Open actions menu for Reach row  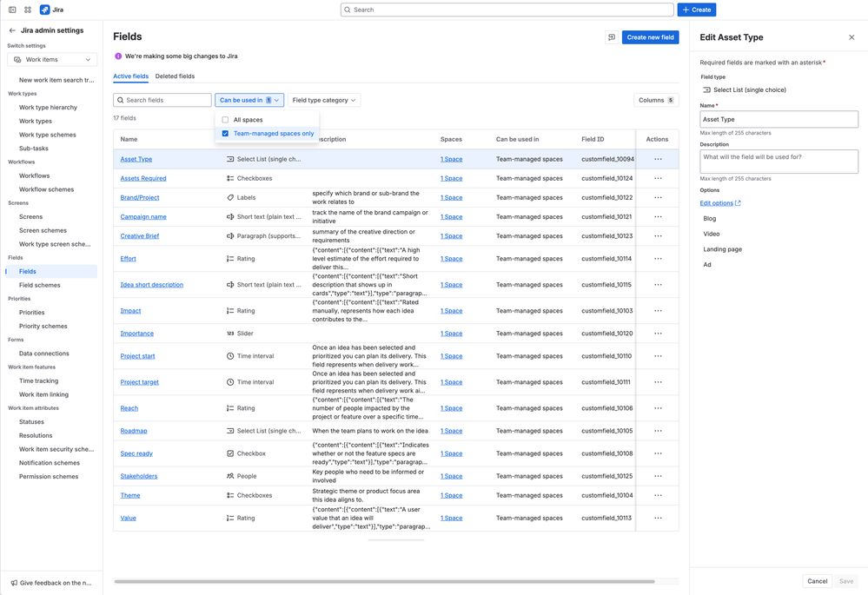coord(658,408)
